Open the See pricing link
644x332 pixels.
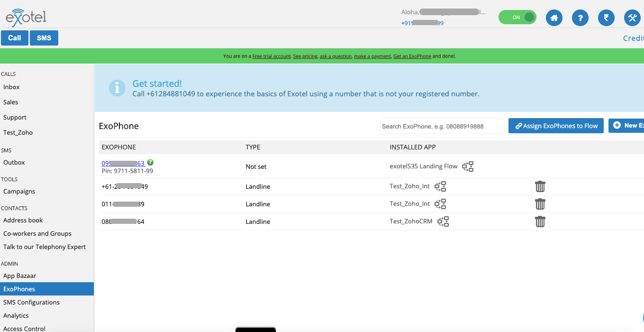305,56
